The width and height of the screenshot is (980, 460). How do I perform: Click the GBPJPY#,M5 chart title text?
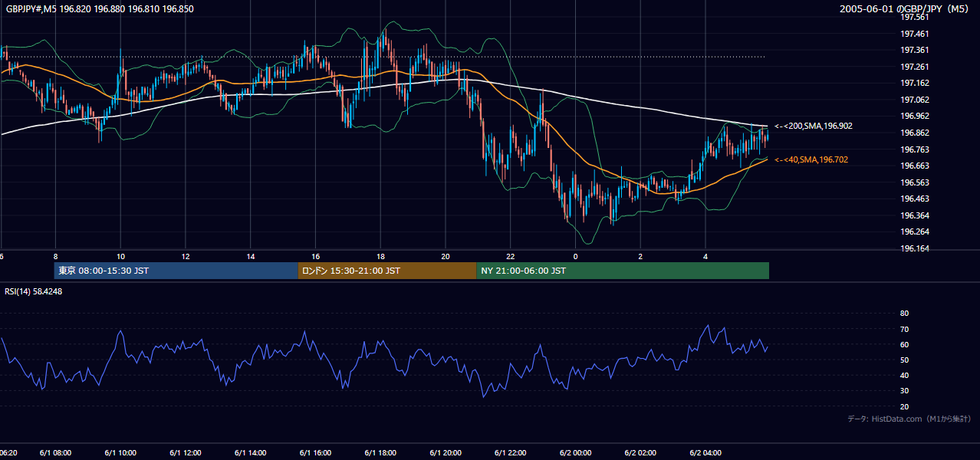(x=100, y=9)
